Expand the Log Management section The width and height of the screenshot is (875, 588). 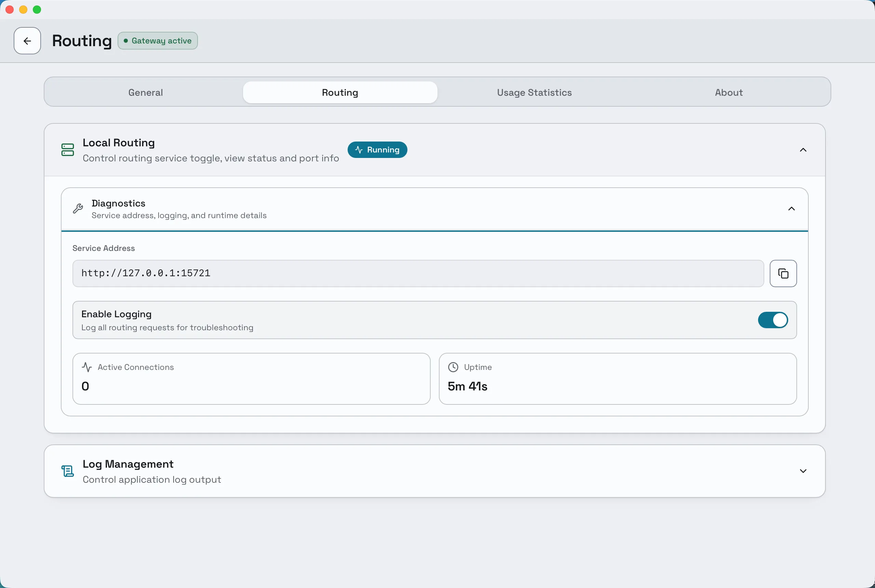point(803,471)
